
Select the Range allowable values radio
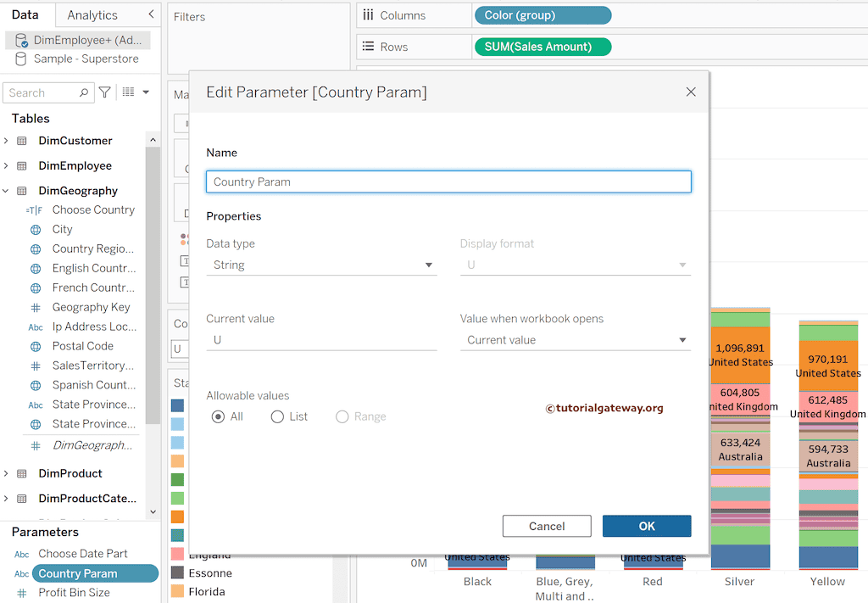coord(342,416)
